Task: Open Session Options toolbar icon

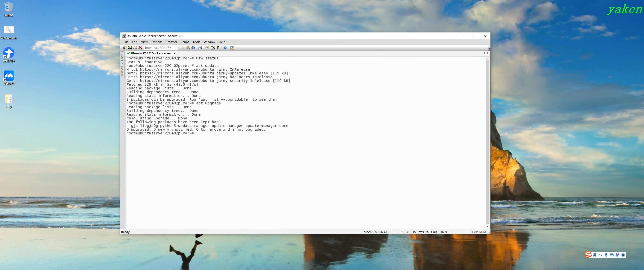Action: coord(207,48)
